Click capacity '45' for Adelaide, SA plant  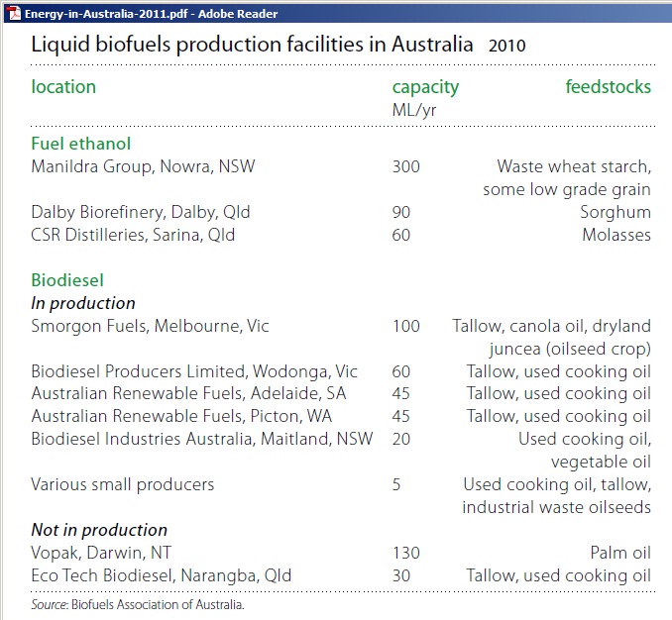coord(400,394)
